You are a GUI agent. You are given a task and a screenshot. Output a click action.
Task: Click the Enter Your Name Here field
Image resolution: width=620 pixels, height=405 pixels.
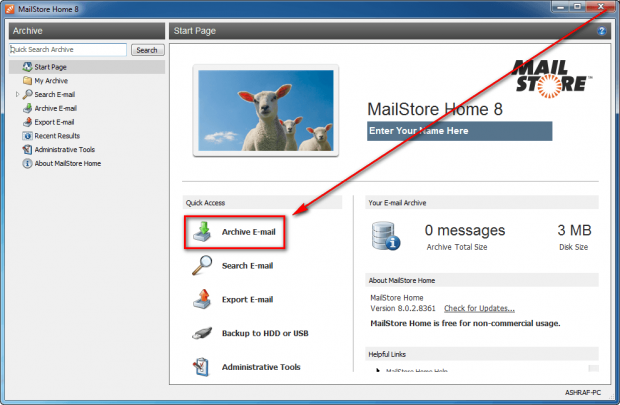pyautogui.click(x=459, y=131)
